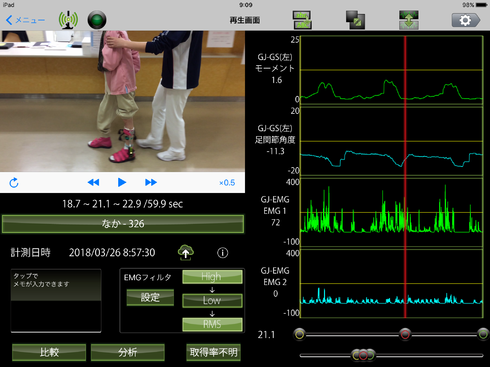The width and height of the screenshot is (490, 367).
Task: Tap the 取得率不明 button
Action: click(x=213, y=352)
